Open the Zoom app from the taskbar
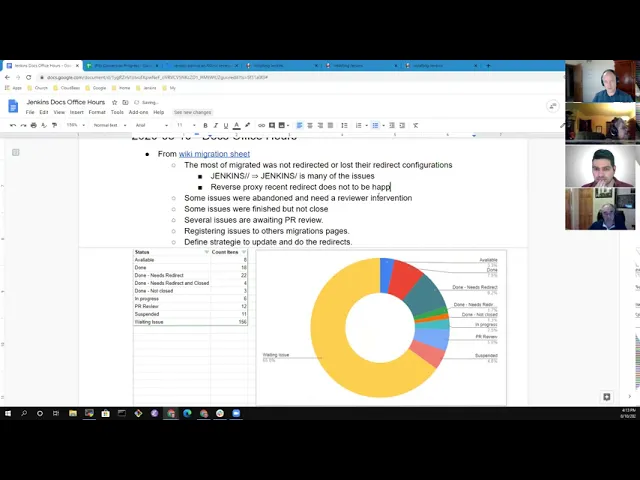The width and height of the screenshot is (640, 480). (x=236, y=413)
